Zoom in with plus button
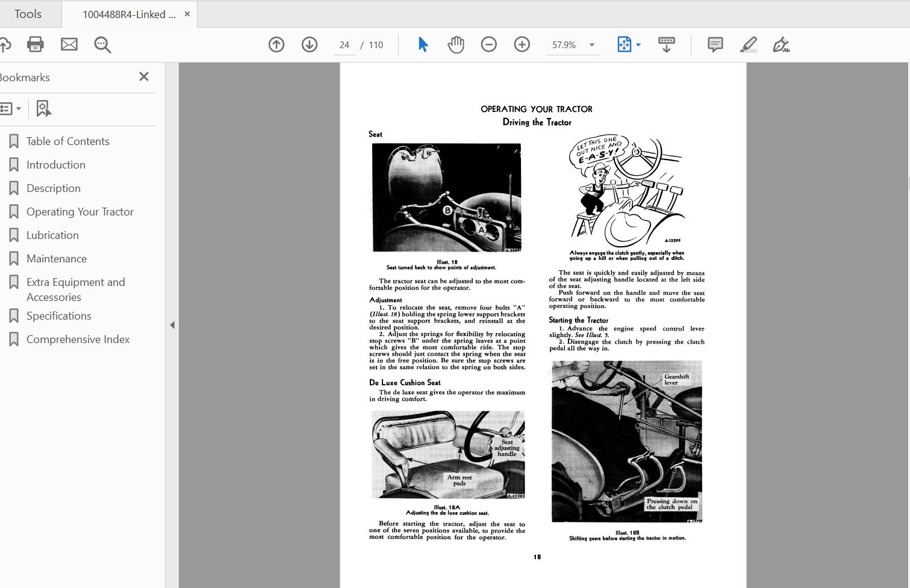 click(522, 45)
